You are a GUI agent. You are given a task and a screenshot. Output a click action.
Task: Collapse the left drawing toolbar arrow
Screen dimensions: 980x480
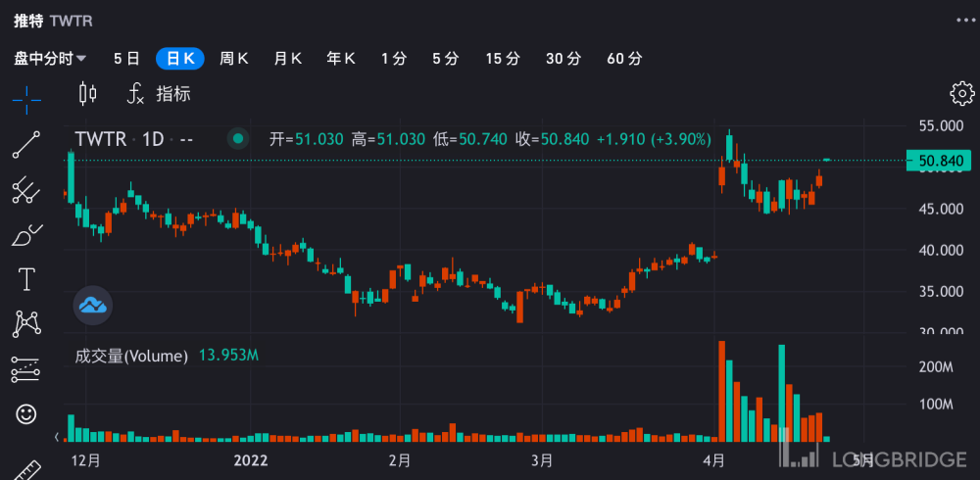(x=57, y=436)
